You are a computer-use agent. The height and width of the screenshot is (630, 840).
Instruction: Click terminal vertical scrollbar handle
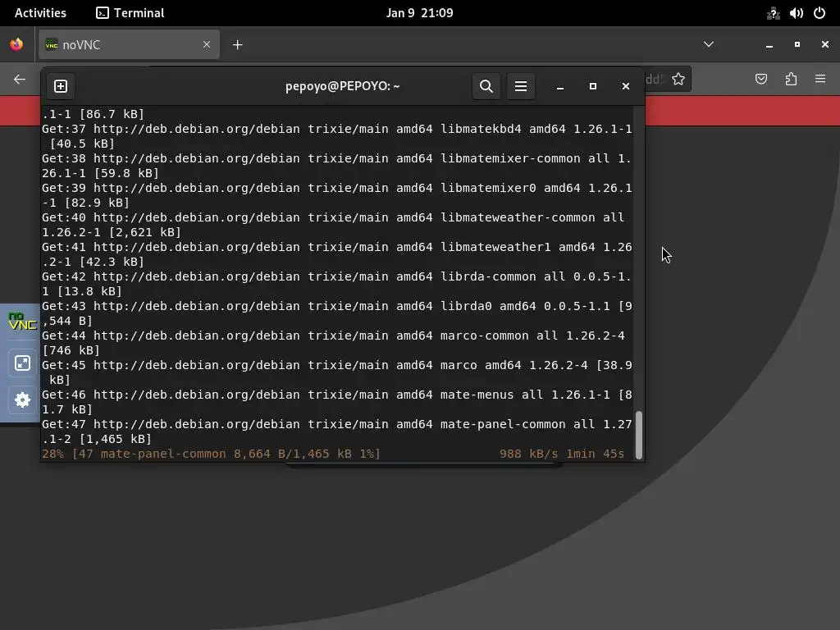click(x=638, y=435)
